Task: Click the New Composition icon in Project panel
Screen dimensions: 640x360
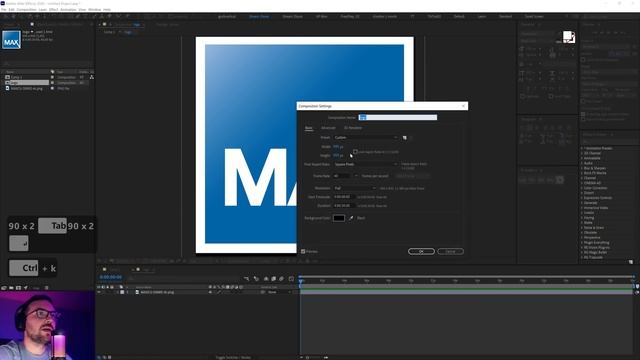Action: point(18,288)
